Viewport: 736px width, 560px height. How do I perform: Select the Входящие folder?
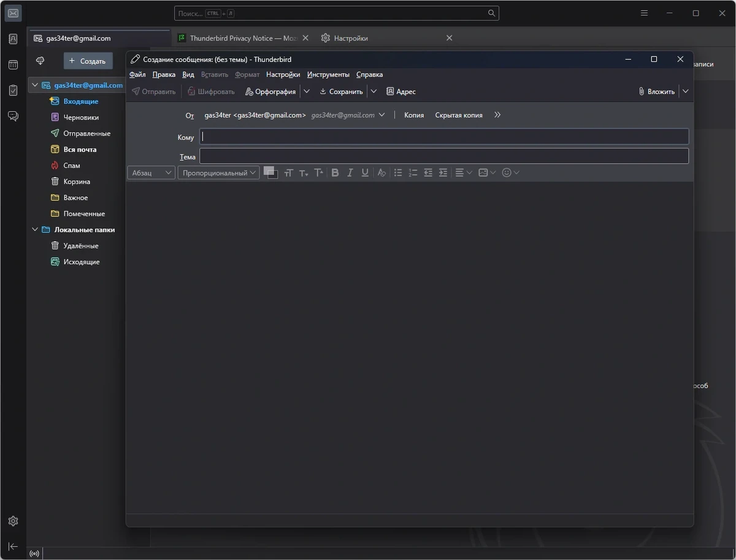[x=80, y=101]
